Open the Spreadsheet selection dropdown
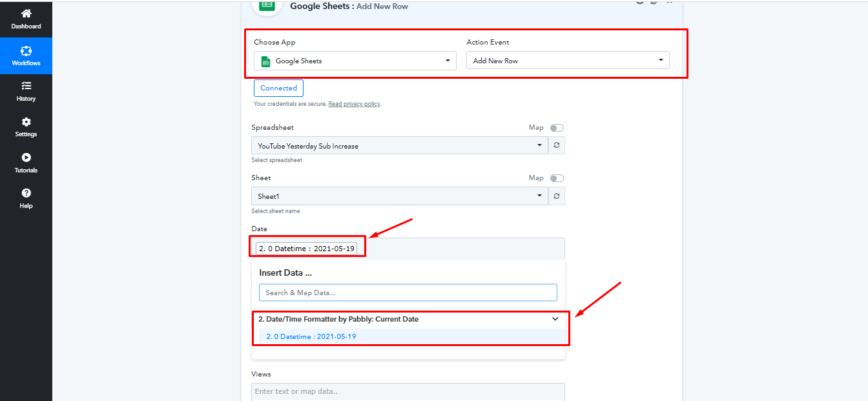This screenshot has width=868, height=401. 400,145
